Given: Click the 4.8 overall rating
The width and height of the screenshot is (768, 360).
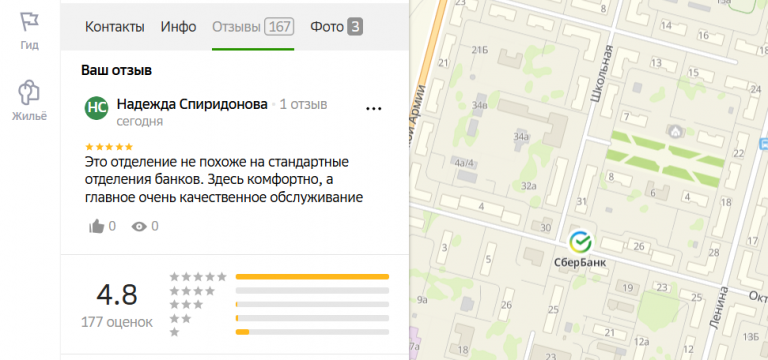Looking at the screenshot, I should click(x=117, y=295).
